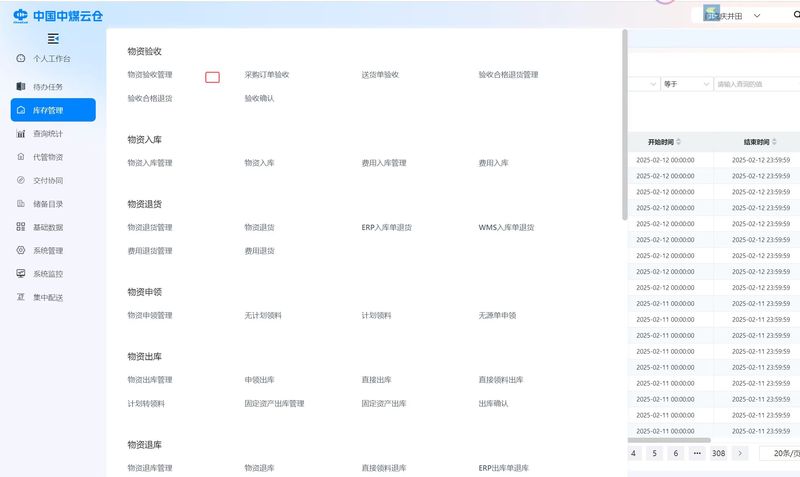Image resolution: width=800 pixels, height=477 pixels.
Task: Open 直接领料出库 link
Action: pos(501,380)
